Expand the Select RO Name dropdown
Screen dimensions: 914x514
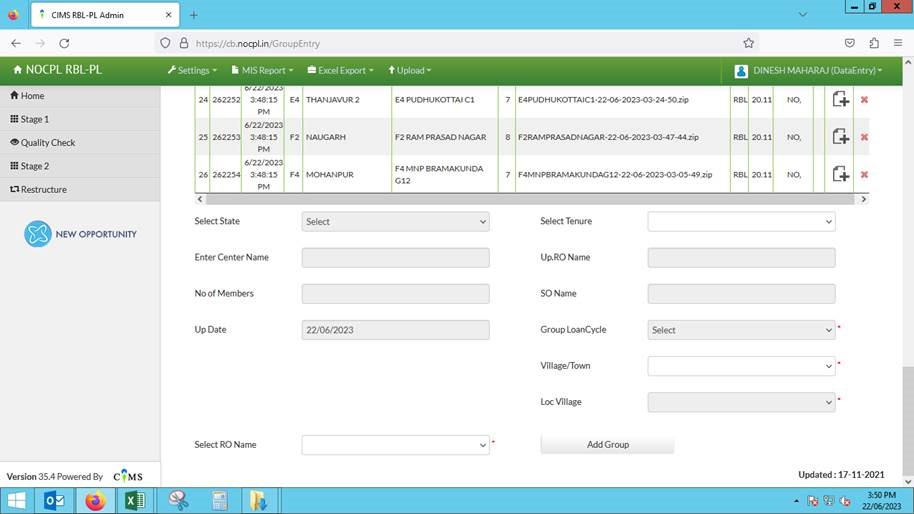pyautogui.click(x=395, y=445)
